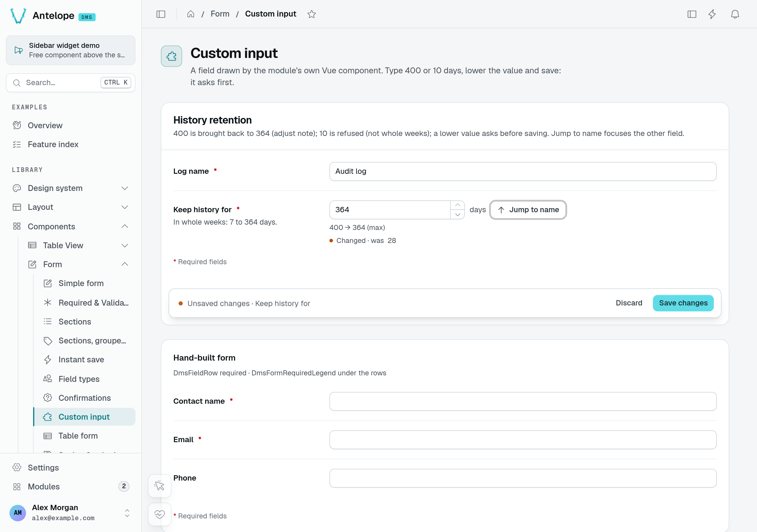This screenshot has height=532, width=757.
Task: Expand the Design system section
Action: [x=71, y=188]
